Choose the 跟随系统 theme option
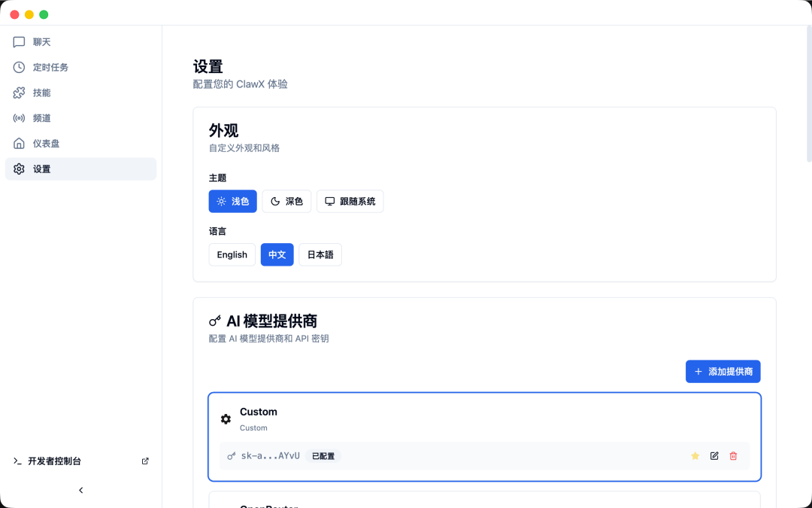Screen dimensions: 812x508 point(350,202)
